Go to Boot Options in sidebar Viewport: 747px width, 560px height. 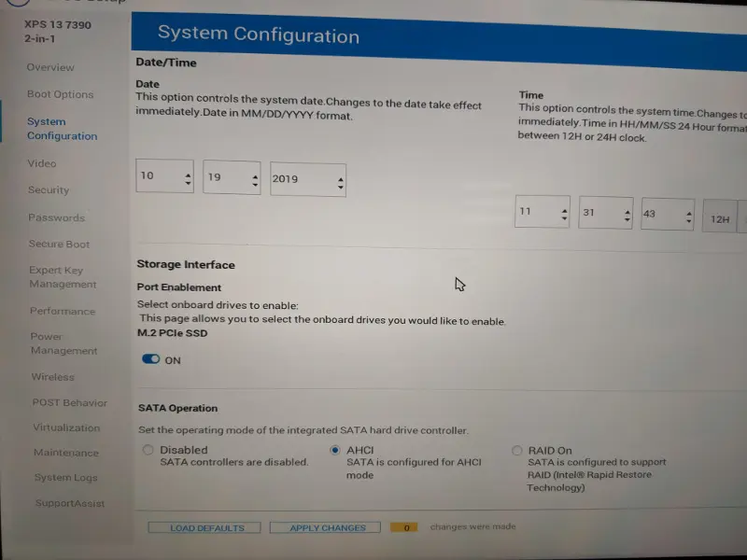point(60,94)
